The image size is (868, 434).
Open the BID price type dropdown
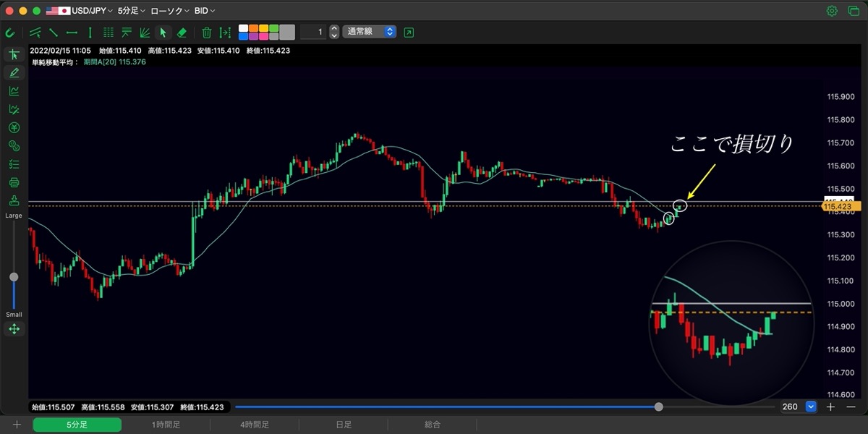tap(205, 11)
